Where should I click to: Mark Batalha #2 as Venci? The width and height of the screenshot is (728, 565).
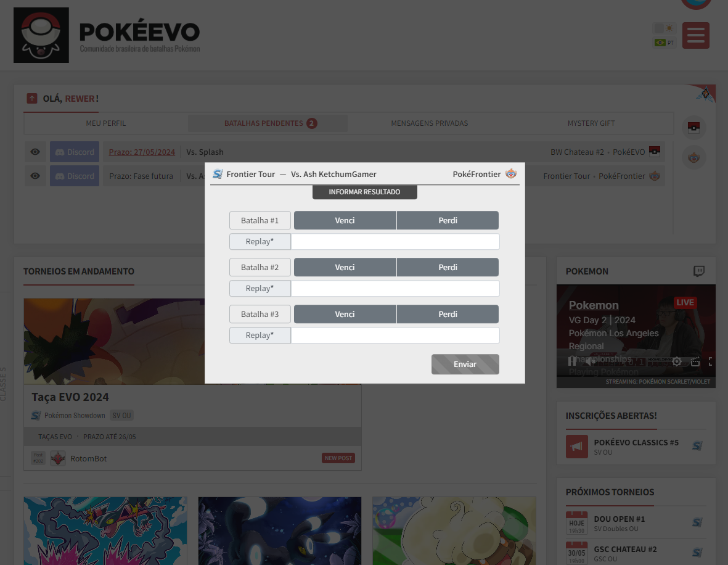pyautogui.click(x=345, y=268)
